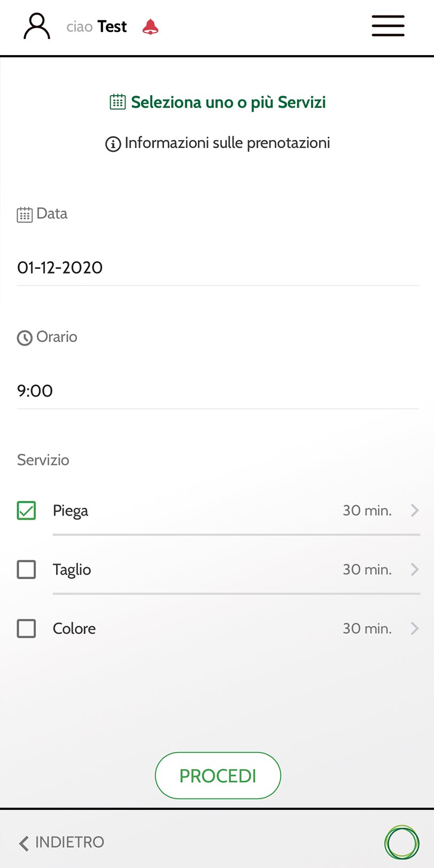The height and width of the screenshot is (868, 434).
Task: Open Informazioni sulle prenotazioni link
Action: coord(227,143)
